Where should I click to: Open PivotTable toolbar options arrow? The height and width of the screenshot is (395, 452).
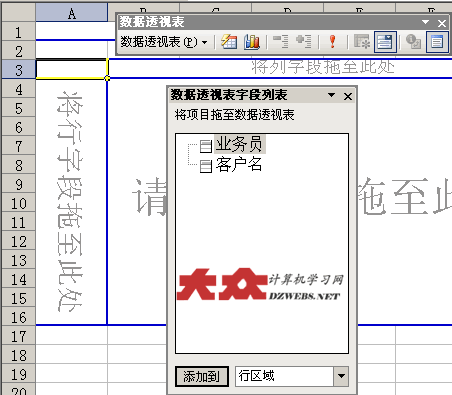click(425, 22)
